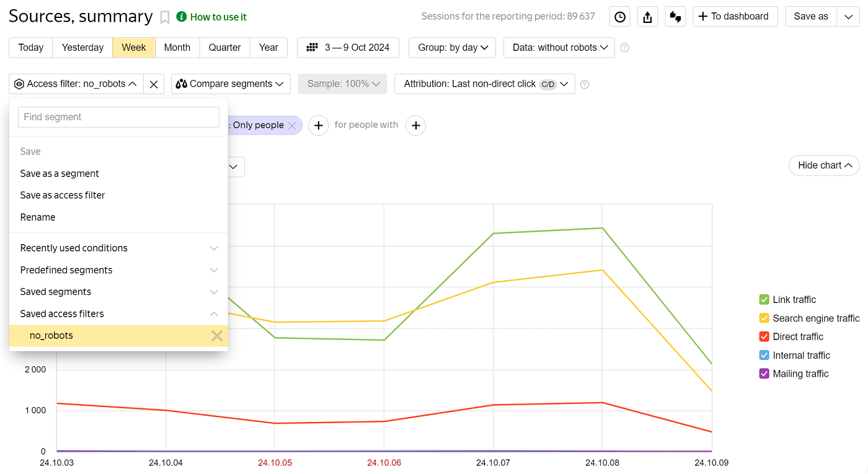The height and width of the screenshot is (474, 868).
Task: Open the Attribution model dropdown
Action: tap(484, 84)
